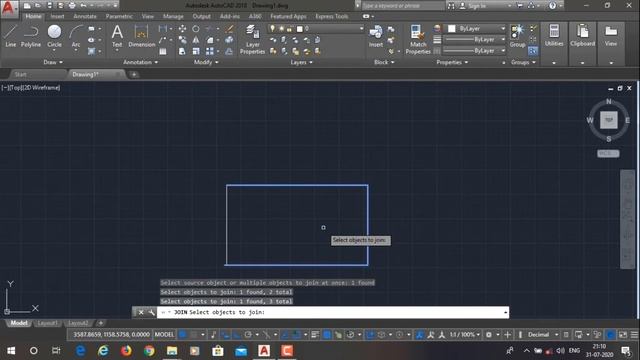
Task: Click the customize wrench icon in command line
Action: (x=151, y=312)
